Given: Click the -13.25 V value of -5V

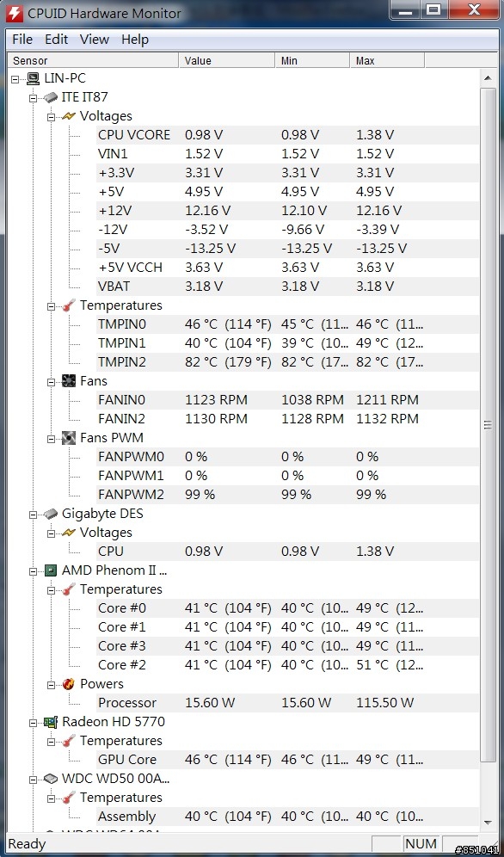Looking at the screenshot, I should pos(210,249).
